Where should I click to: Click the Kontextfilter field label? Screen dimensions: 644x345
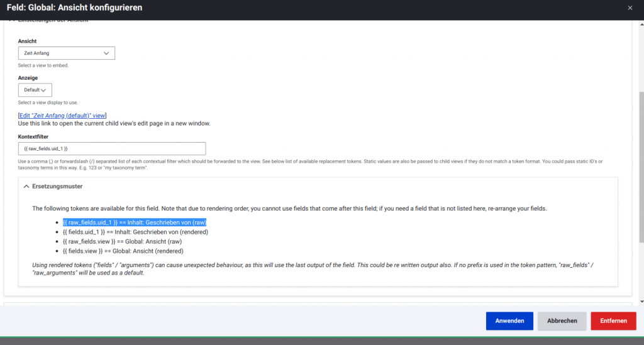click(x=33, y=136)
